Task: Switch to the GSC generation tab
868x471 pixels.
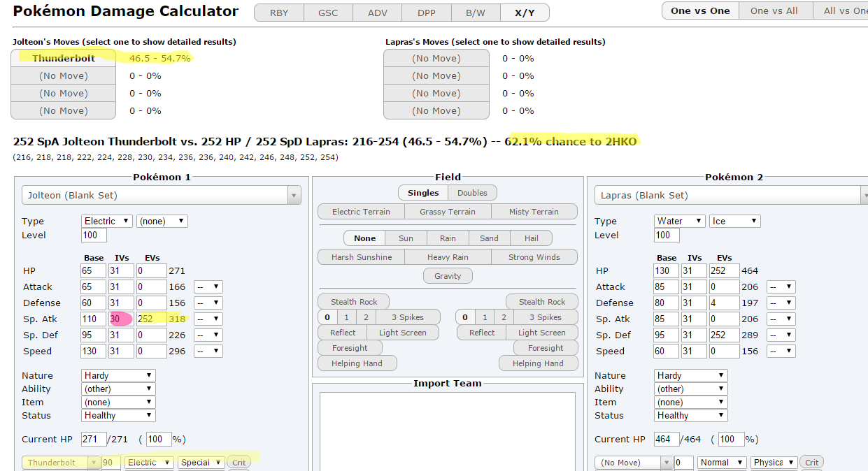Action: pos(328,13)
